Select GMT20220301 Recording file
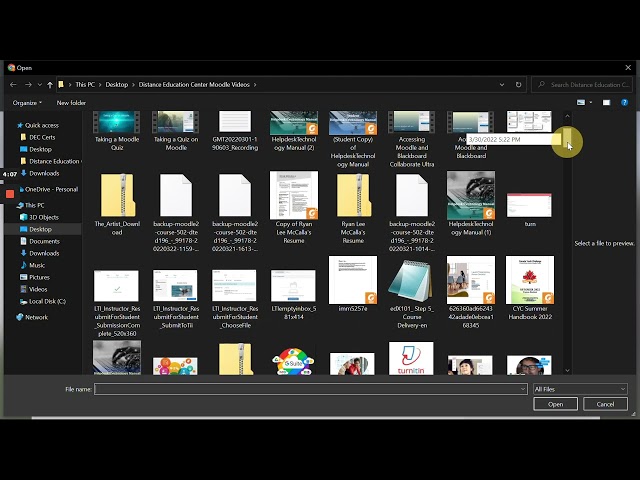 click(x=235, y=131)
